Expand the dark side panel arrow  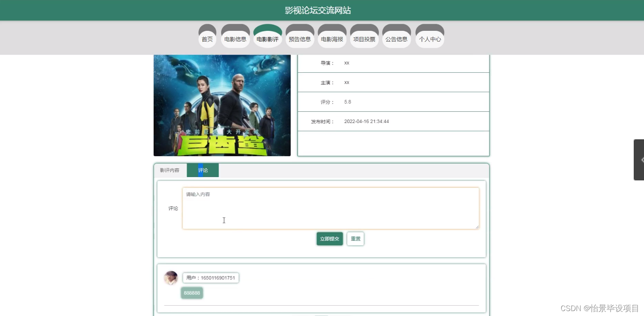[639, 160]
